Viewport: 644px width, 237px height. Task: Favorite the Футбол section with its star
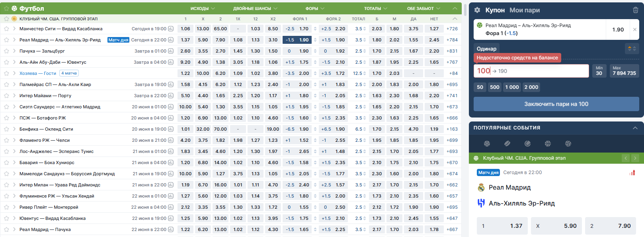6,8
